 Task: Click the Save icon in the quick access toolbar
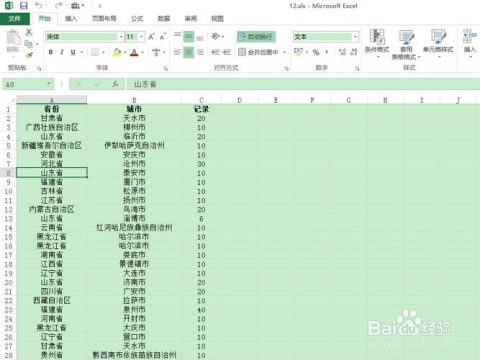[x=23, y=6]
